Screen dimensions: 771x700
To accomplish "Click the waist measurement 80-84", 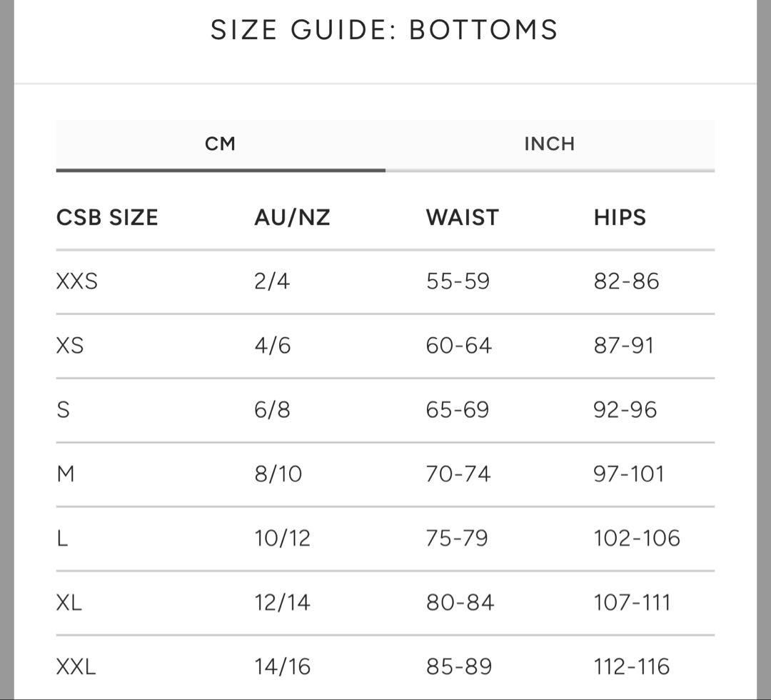I will 460,603.
